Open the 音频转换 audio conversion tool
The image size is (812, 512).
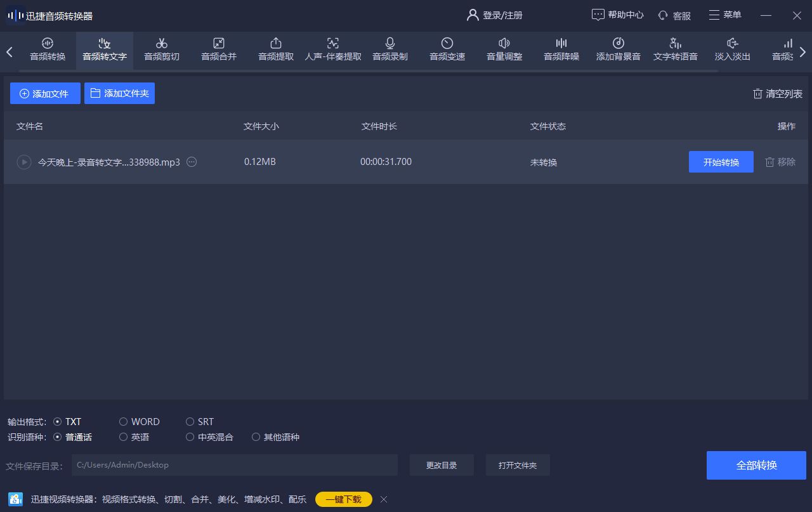pyautogui.click(x=48, y=49)
